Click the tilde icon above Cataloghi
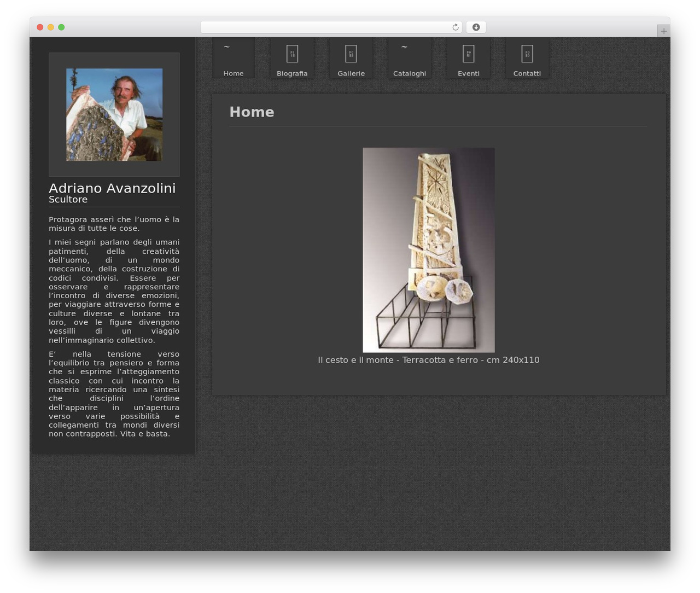The width and height of the screenshot is (700, 593). click(x=404, y=47)
